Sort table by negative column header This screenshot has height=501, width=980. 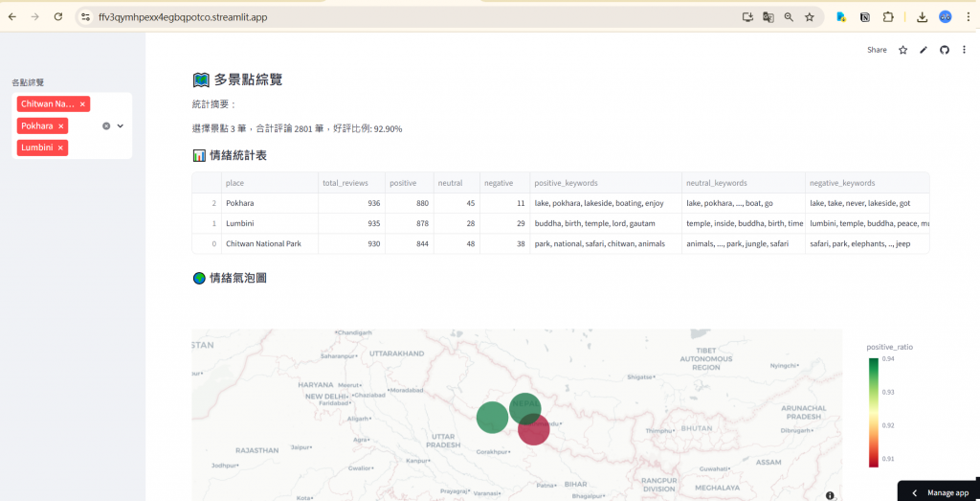[x=504, y=183]
